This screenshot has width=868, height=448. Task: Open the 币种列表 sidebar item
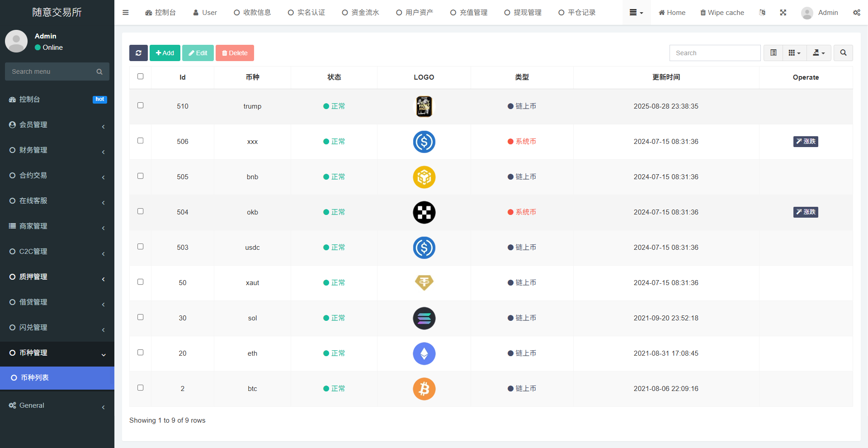(57, 378)
